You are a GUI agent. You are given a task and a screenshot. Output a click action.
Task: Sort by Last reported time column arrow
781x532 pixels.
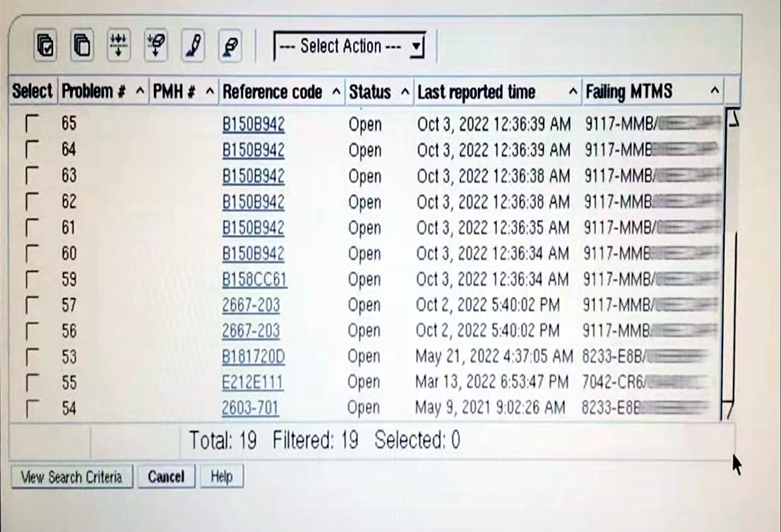pyautogui.click(x=573, y=92)
